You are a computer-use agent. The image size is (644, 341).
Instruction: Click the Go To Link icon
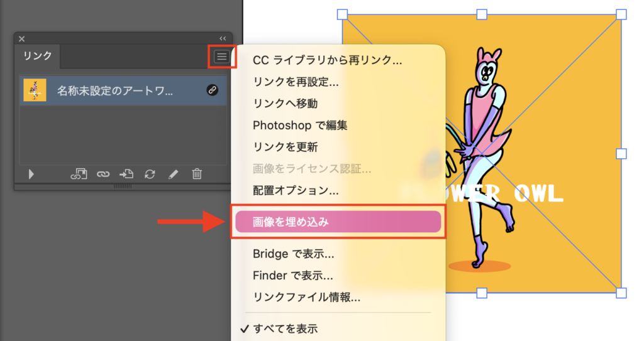coord(126,175)
